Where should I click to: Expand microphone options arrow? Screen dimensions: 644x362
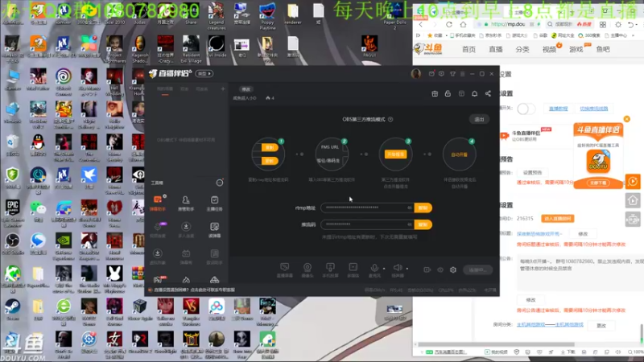(x=384, y=269)
